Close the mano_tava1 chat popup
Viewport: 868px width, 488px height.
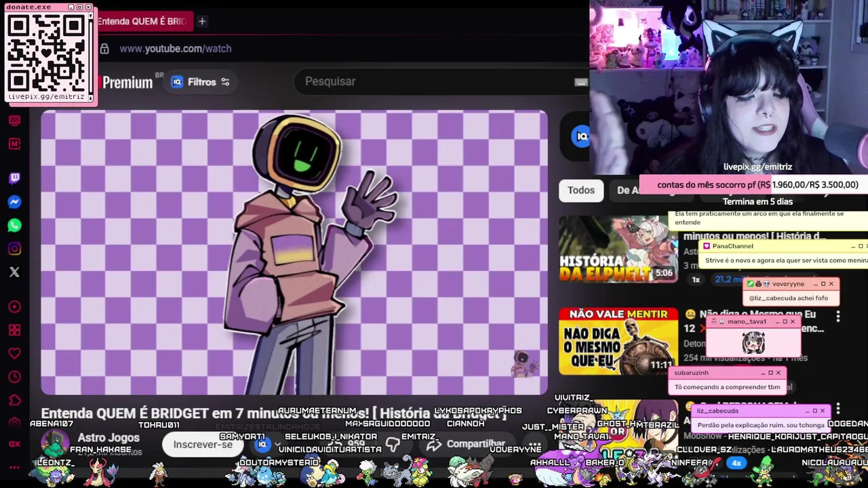coord(792,321)
